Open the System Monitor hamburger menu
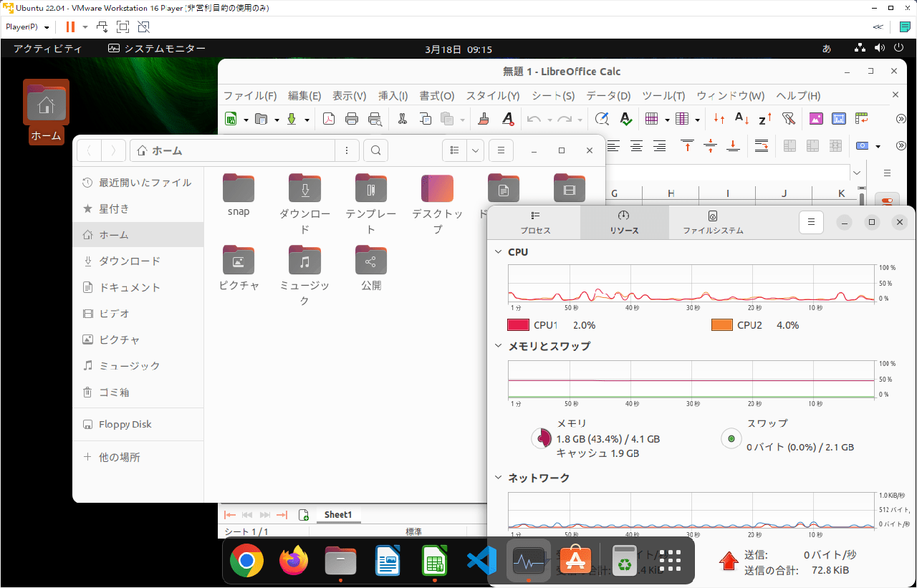The image size is (917, 588). click(811, 222)
